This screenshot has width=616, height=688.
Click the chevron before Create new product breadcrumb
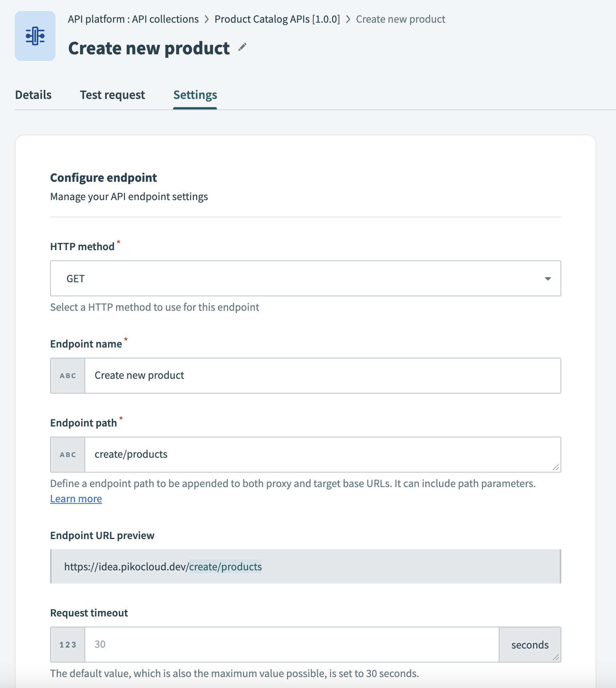[348, 19]
